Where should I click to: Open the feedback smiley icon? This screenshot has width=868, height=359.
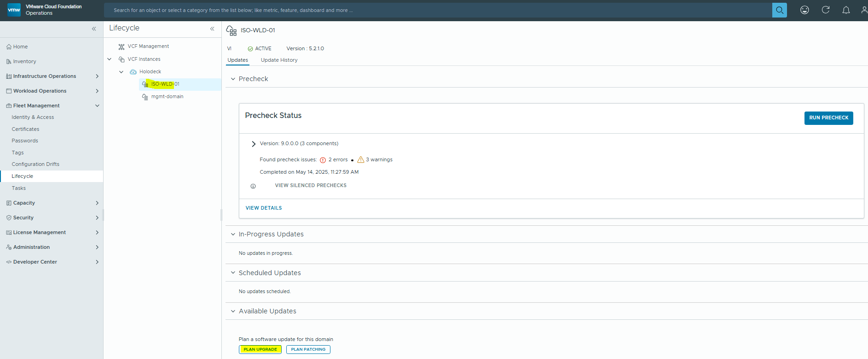tap(804, 10)
